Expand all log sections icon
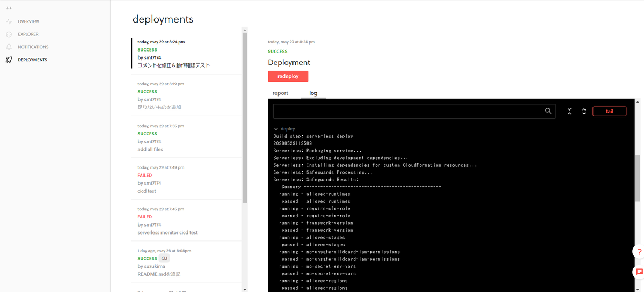The width and height of the screenshot is (644, 292). (584, 112)
